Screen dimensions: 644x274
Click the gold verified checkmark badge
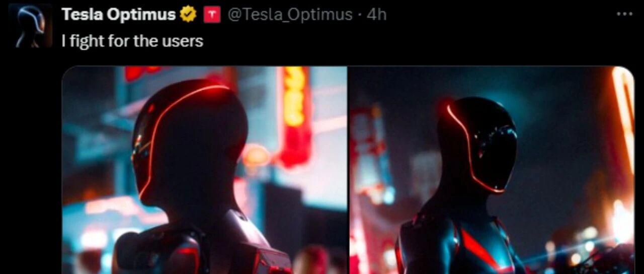188,15
